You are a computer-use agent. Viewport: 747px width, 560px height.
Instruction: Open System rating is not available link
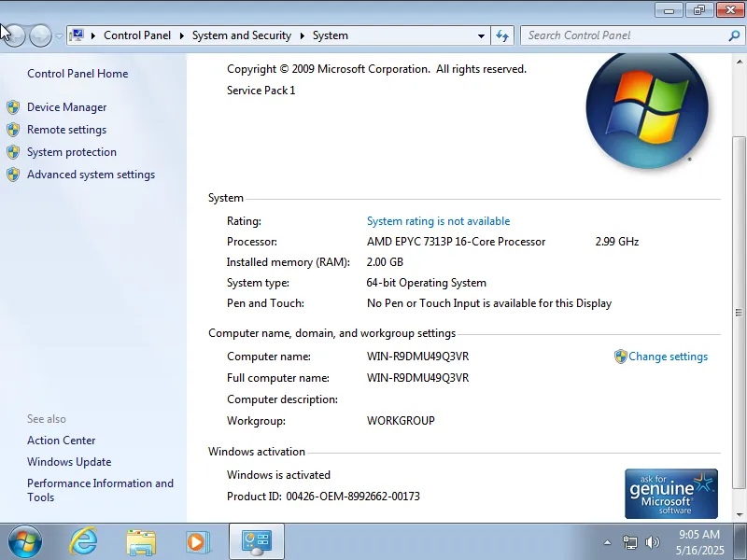(x=438, y=221)
